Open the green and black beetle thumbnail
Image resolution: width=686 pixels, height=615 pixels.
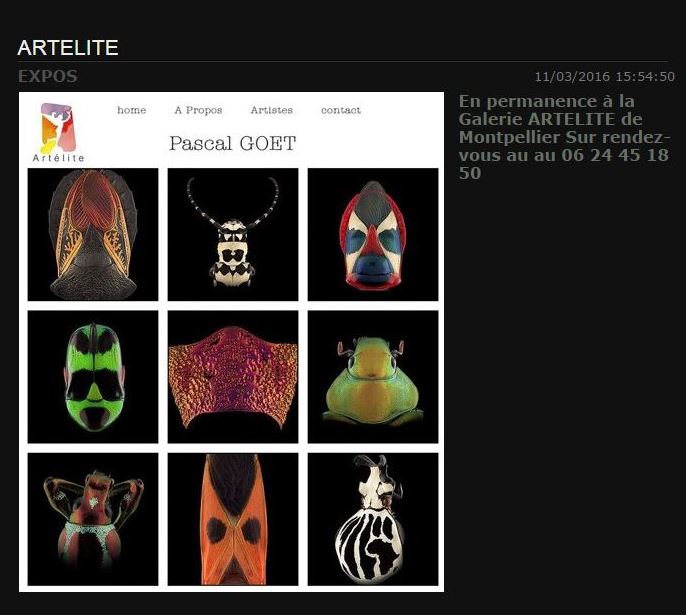coord(93,377)
